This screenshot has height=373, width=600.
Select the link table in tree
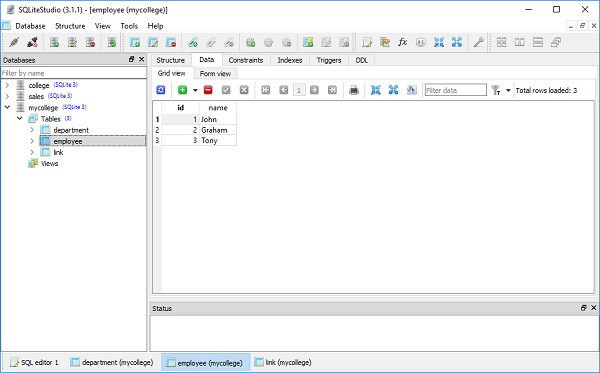click(58, 152)
